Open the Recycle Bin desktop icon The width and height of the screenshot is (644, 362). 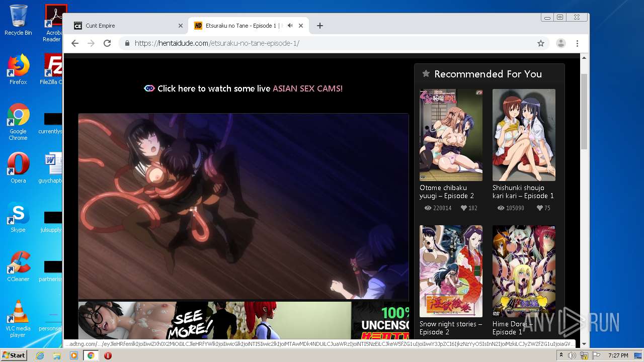pyautogui.click(x=18, y=20)
